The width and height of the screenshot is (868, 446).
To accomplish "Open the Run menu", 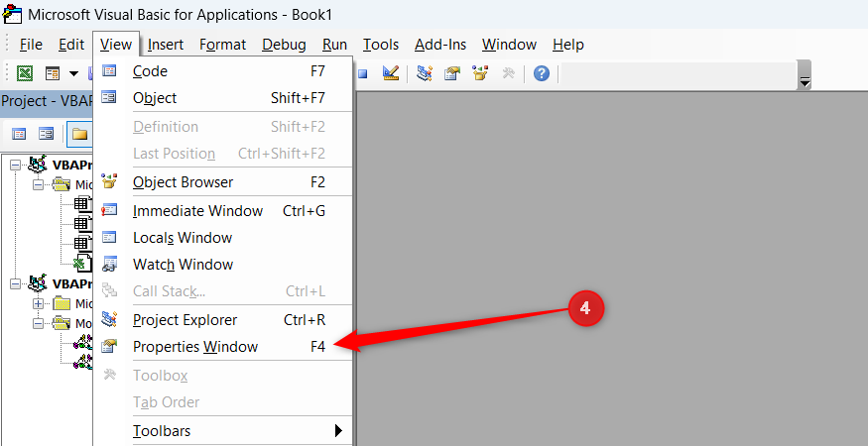I will click(x=334, y=45).
